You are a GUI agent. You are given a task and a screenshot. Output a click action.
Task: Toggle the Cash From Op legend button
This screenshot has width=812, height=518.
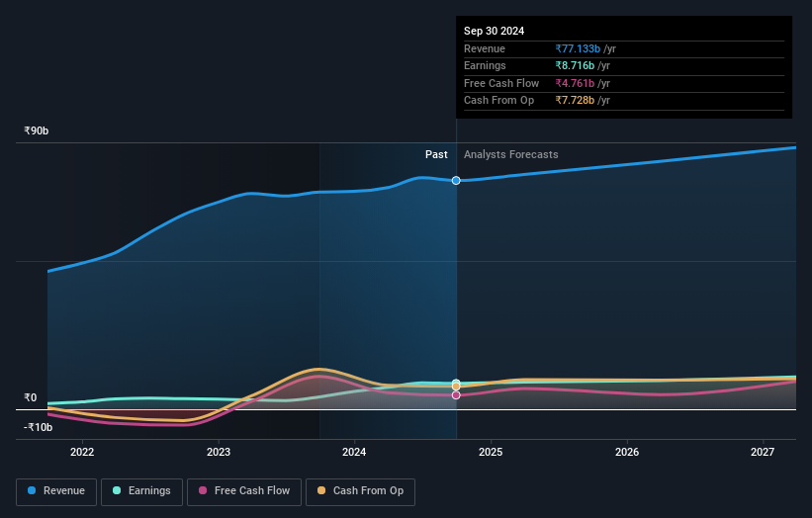(x=360, y=491)
